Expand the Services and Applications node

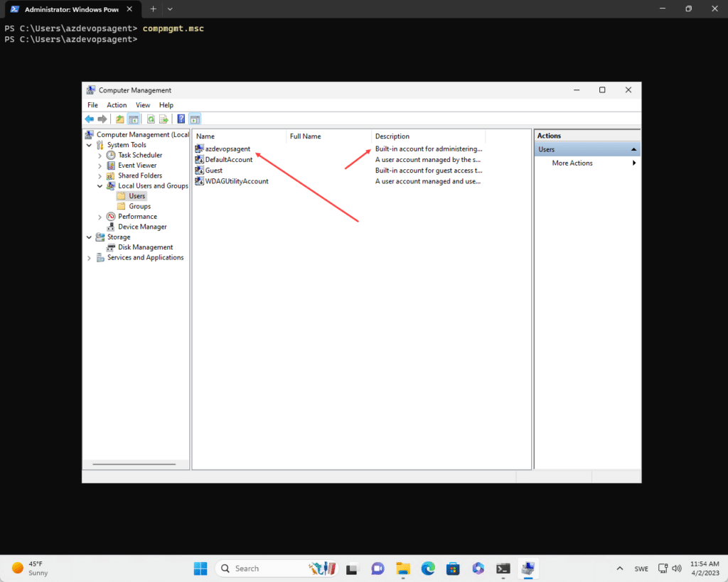(89, 257)
